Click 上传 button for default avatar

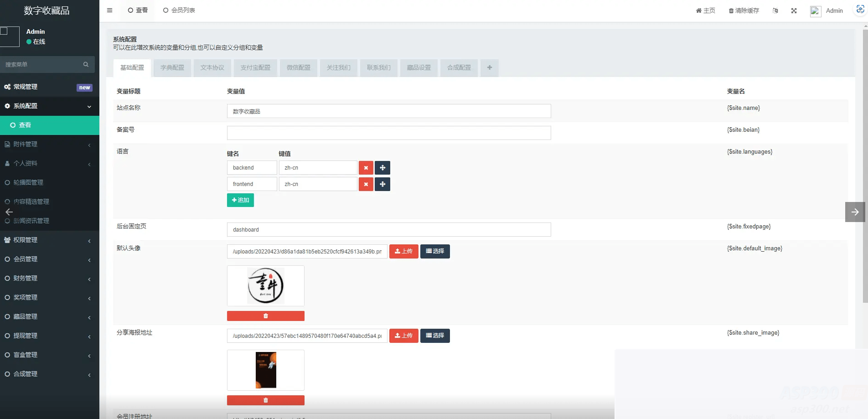tap(403, 251)
